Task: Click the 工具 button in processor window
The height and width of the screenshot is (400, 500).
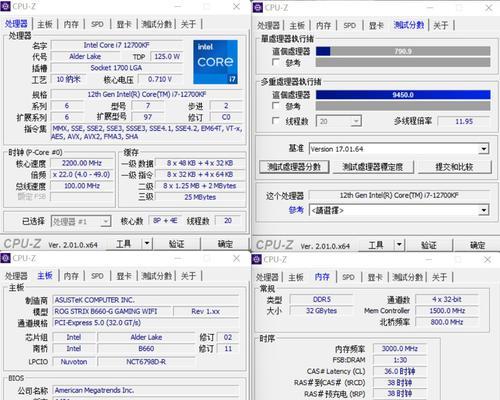Action: coord(124,244)
